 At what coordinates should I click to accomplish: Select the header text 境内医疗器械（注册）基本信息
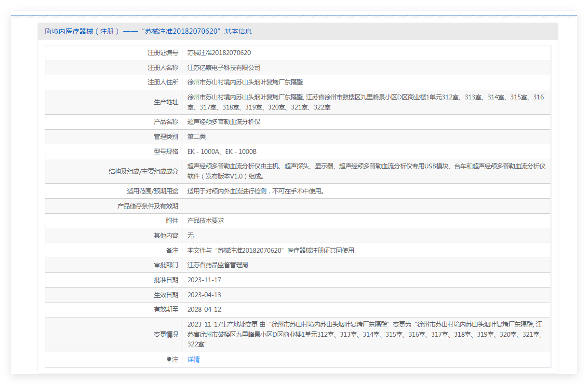[x=152, y=31]
